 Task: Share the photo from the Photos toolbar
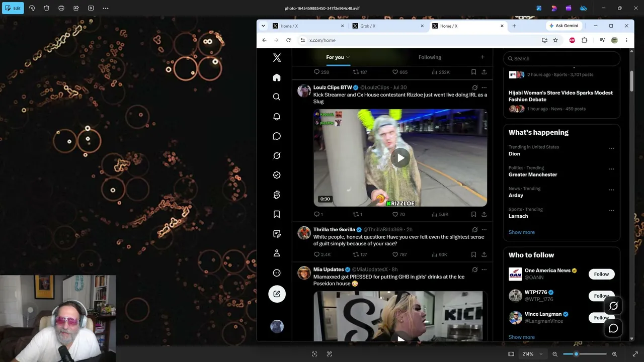click(76, 8)
